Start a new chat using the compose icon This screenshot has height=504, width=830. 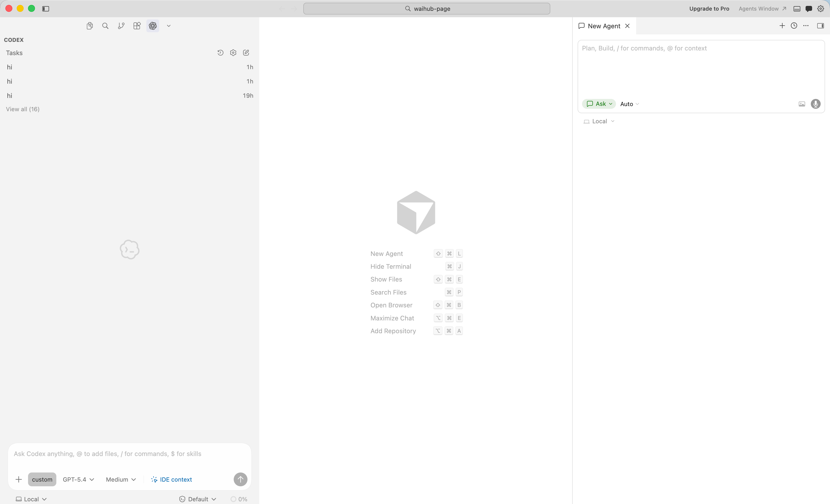click(x=246, y=53)
